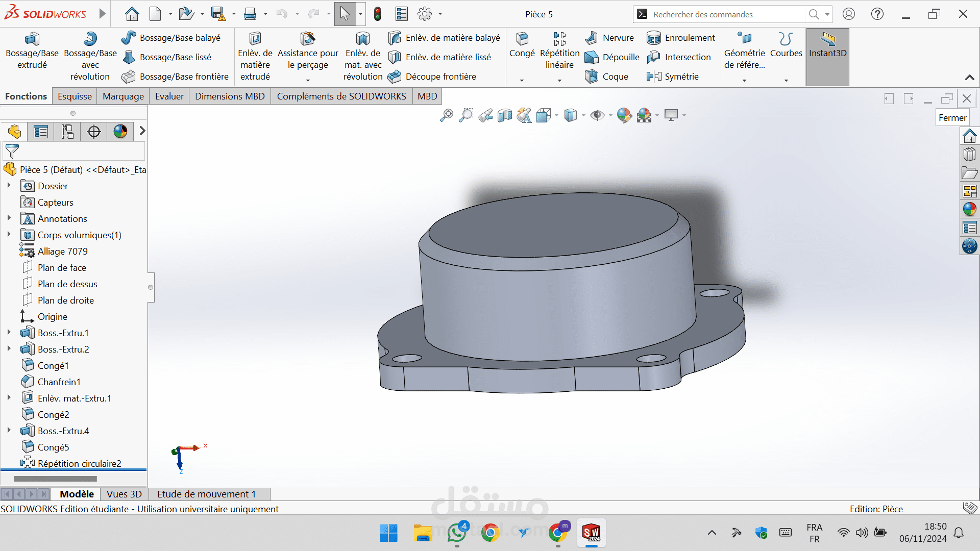Open the Répétition linéaire dropdown arrow
Screen dimensions: 980x551
point(559,81)
